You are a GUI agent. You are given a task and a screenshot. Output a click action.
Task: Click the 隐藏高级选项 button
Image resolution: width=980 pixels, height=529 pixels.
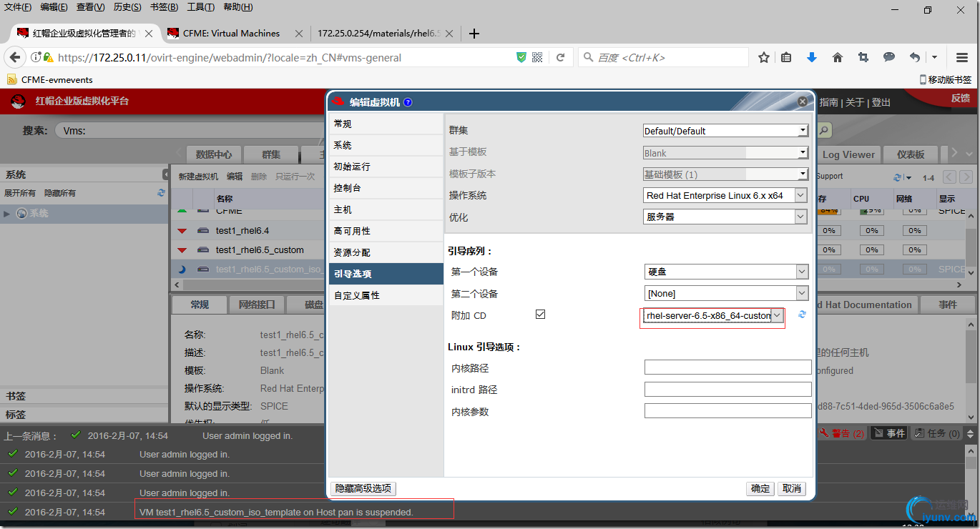point(364,489)
